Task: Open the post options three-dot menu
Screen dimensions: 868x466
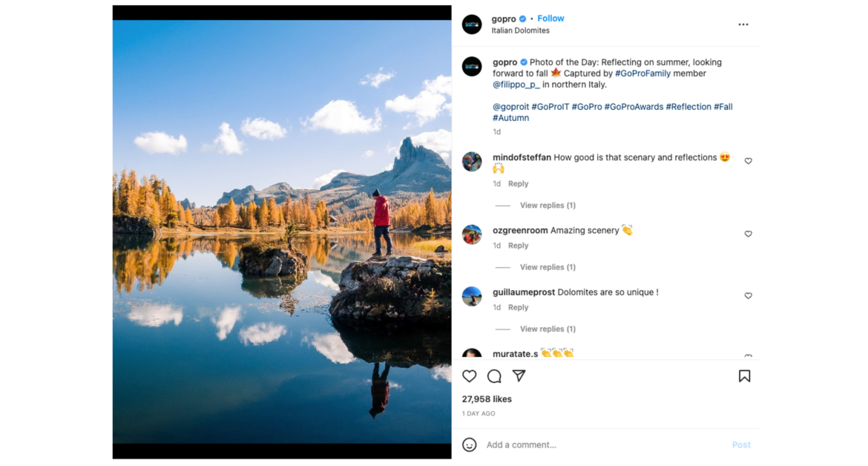Action: pos(743,24)
